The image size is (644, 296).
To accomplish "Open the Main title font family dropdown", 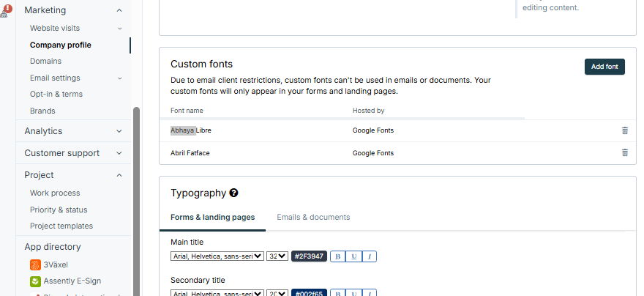I will pos(217,256).
